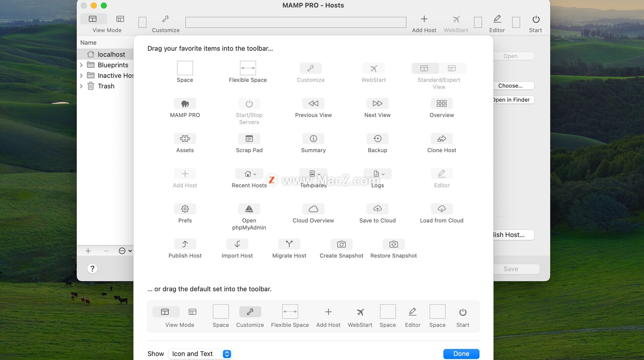Click the WebStart plane in palette
Viewport: 644px width, 360px height.
click(x=373, y=69)
